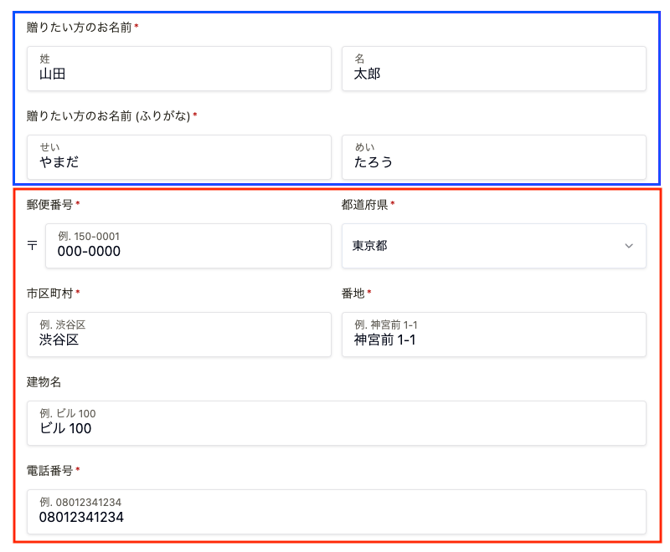Click the chevron arrow in the 都道府県 selector
This screenshot has height=552, width=670.
(629, 246)
